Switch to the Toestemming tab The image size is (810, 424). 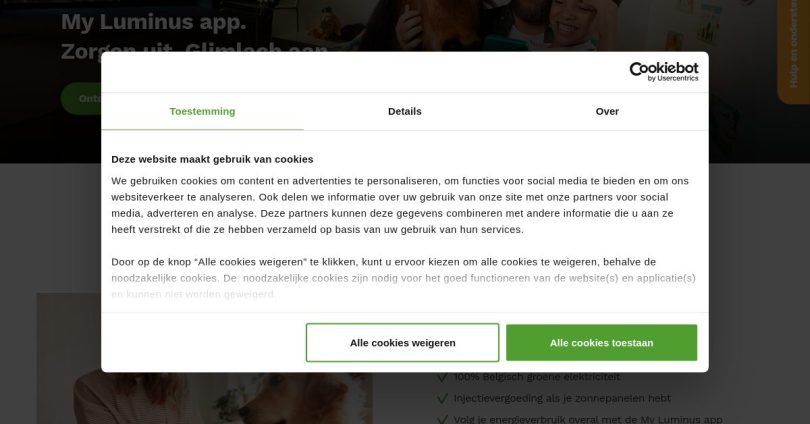click(x=202, y=112)
